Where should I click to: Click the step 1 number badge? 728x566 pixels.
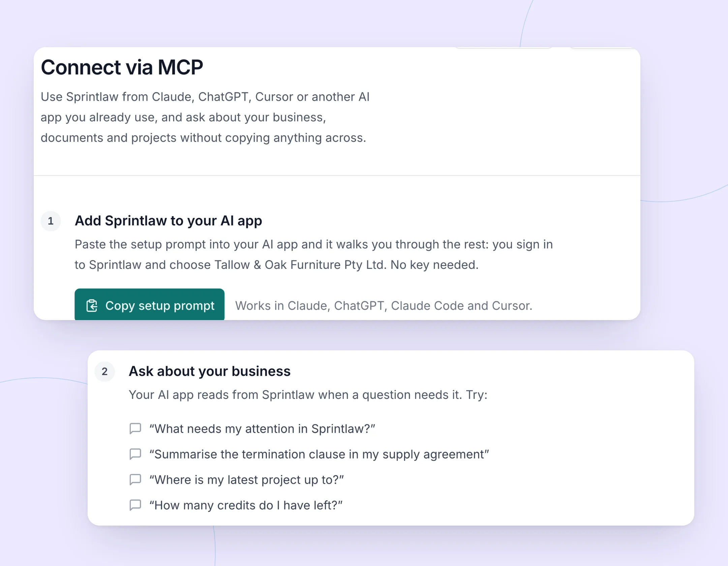pyautogui.click(x=51, y=221)
